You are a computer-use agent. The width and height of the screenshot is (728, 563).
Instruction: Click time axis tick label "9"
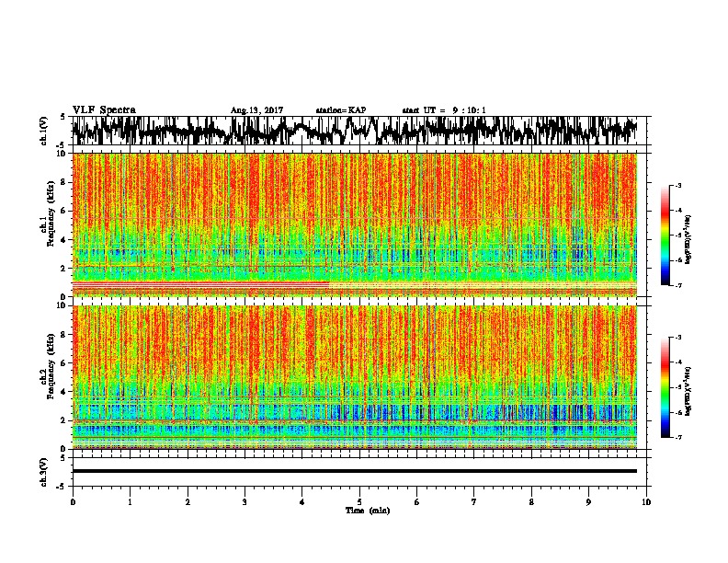pos(588,502)
